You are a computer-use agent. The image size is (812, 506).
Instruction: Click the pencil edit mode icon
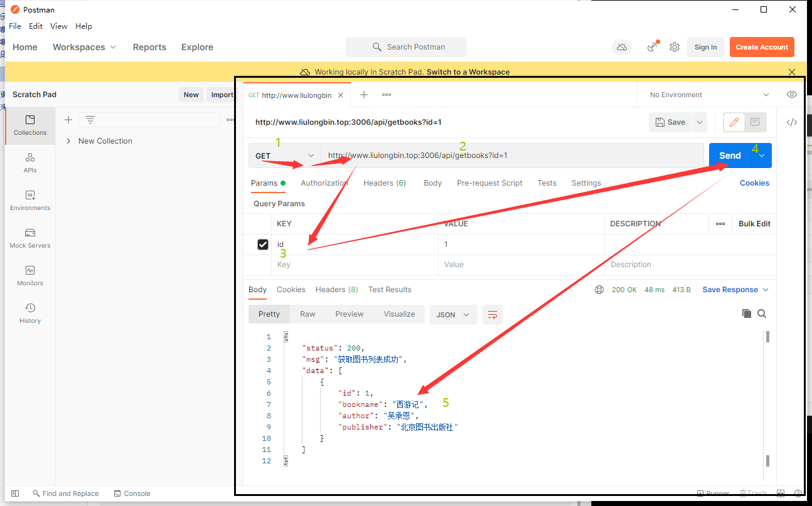[734, 122]
